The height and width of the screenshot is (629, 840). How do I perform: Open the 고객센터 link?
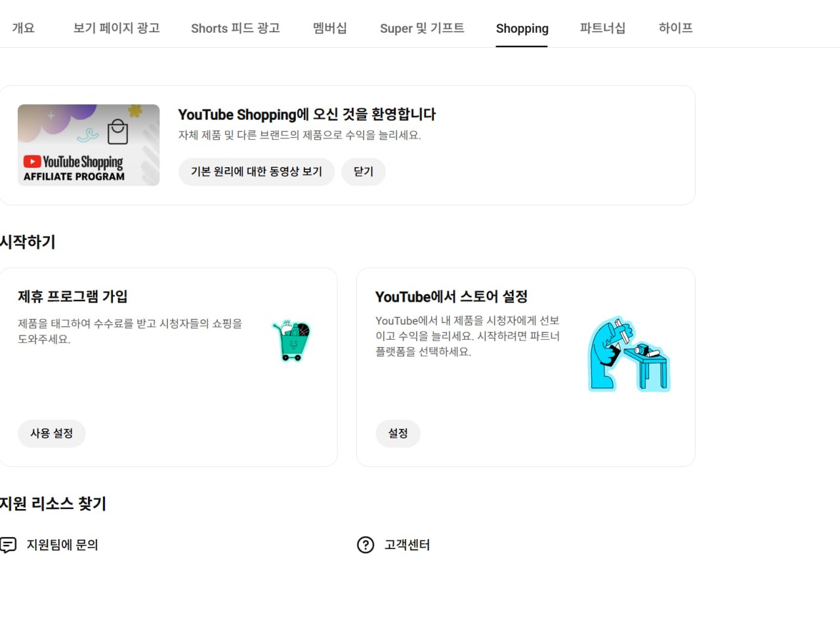(x=407, y=545)
